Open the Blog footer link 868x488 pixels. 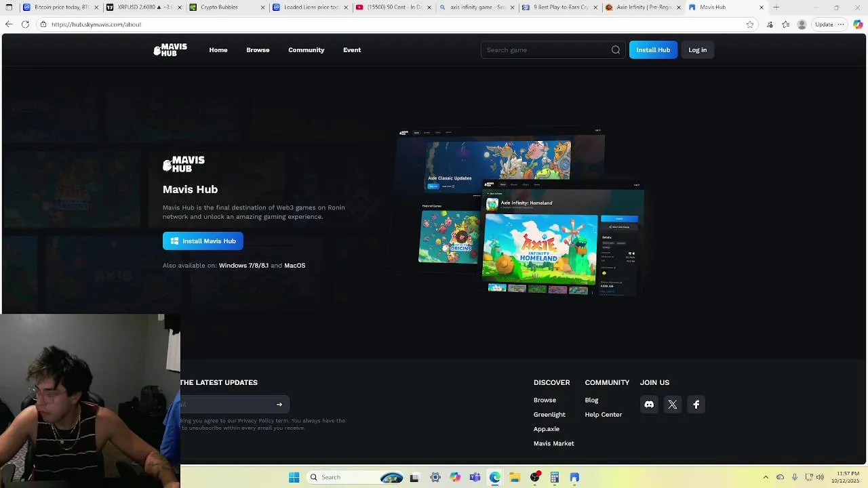click(x=591, y=400)
